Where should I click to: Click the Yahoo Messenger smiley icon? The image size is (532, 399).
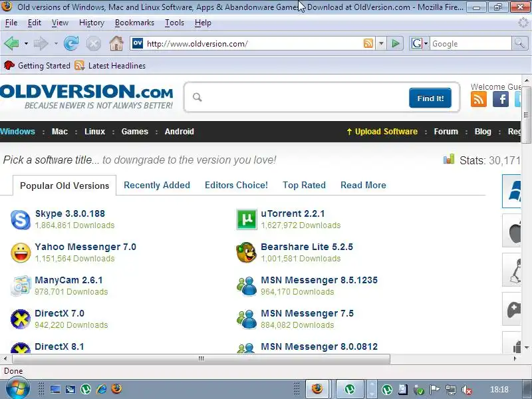[21, 253]
